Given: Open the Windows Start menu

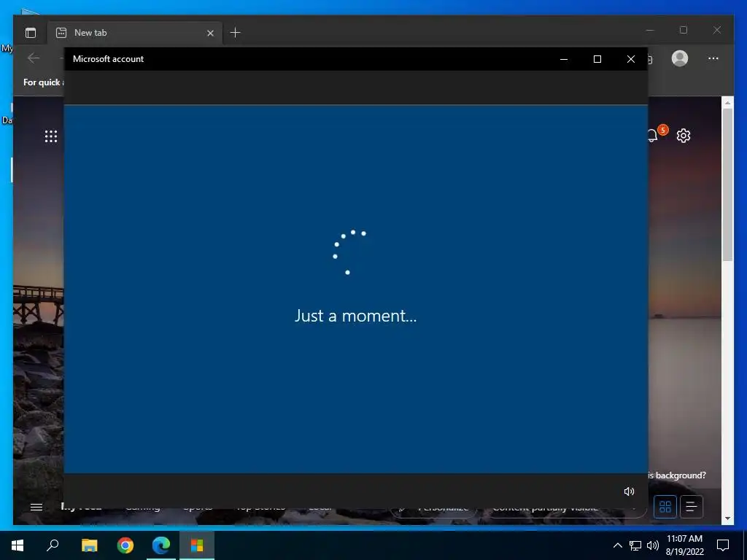Looking at the screenshot, I should pyautogui.click(x=18, y=545).
